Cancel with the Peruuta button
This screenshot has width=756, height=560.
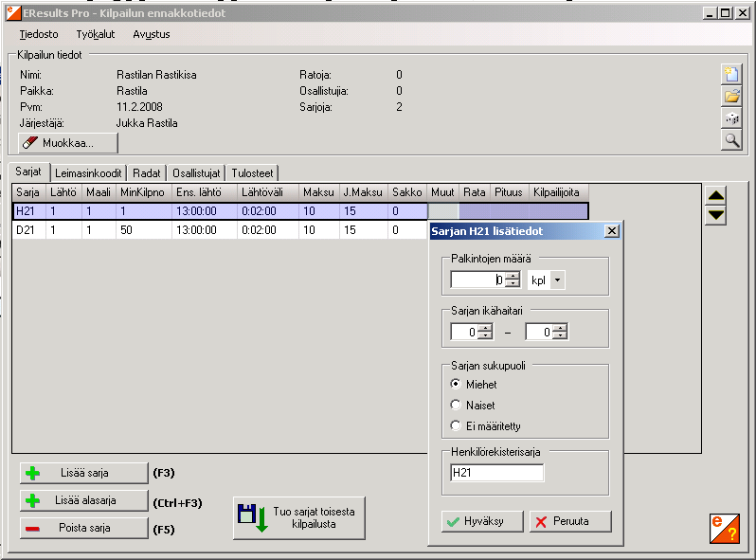(570, 521)
